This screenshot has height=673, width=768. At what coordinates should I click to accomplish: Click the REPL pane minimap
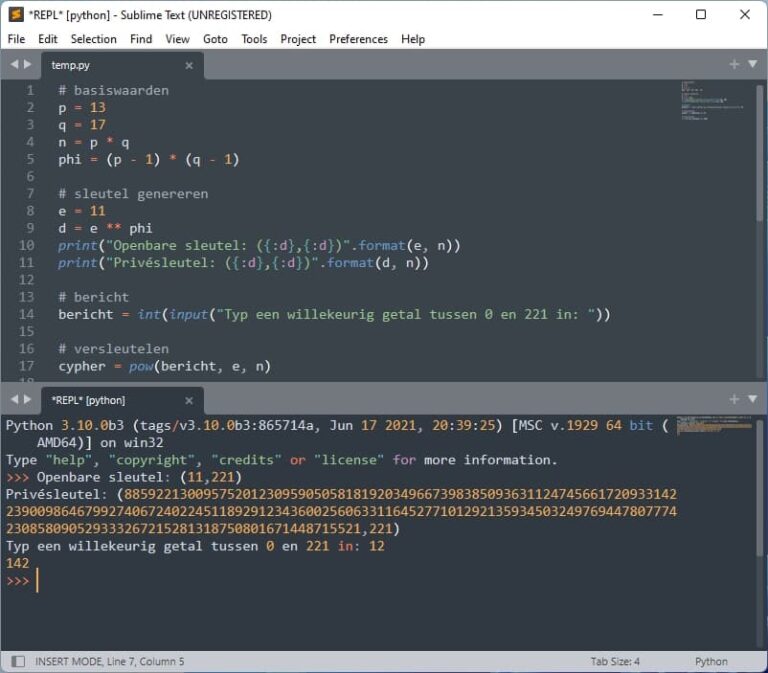pos(714,425)
